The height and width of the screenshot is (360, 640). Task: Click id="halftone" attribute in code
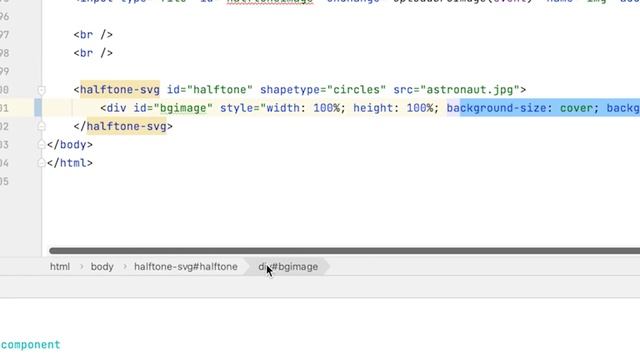(x=210, y=90)
